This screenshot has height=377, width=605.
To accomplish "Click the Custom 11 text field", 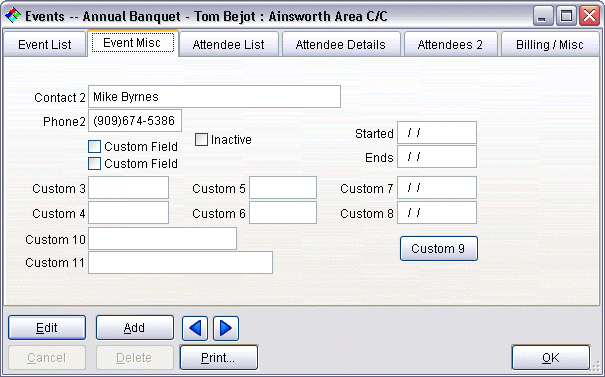I will [181, 263].
